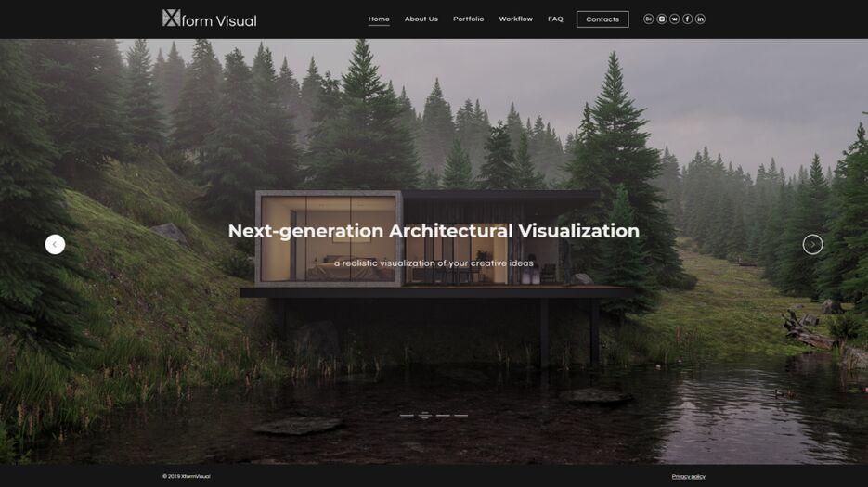Jump to the fourth slide indicator
The width and height of the screenshot is (868, 487).
tap(460, 415)
